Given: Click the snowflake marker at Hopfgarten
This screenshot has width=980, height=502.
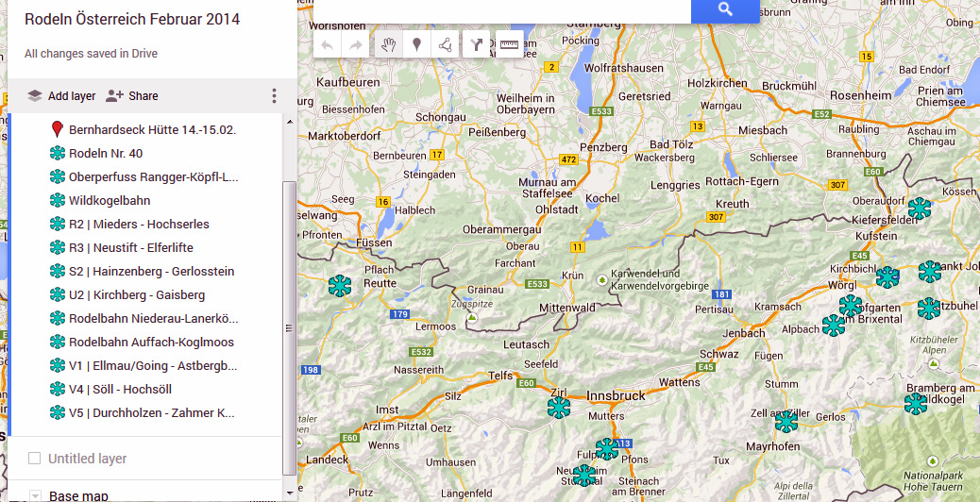Looking at the screenshot, I should [851, 306].
